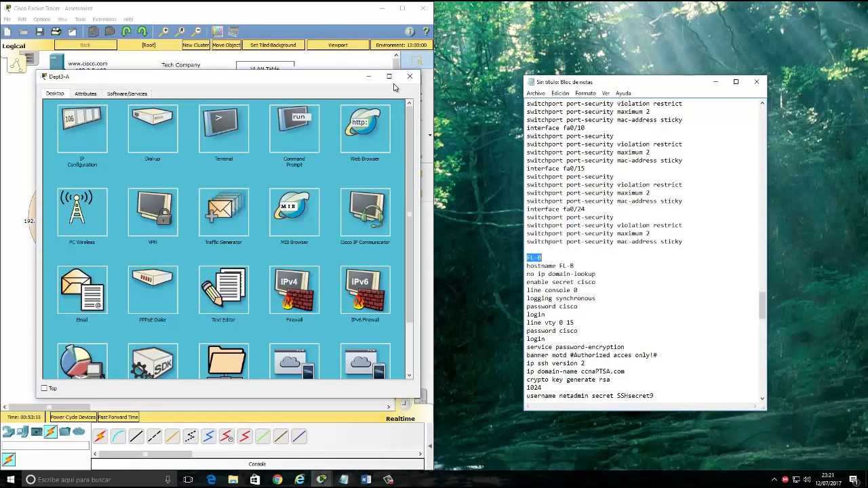Open the SDK gear app icon
The image size is (868, 488).
coord(153,361)
